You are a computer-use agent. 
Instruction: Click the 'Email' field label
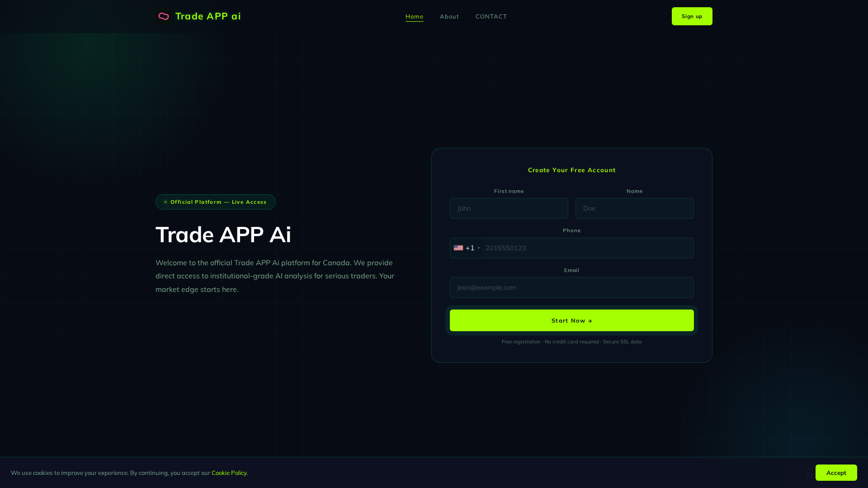[x=572, y=270]
